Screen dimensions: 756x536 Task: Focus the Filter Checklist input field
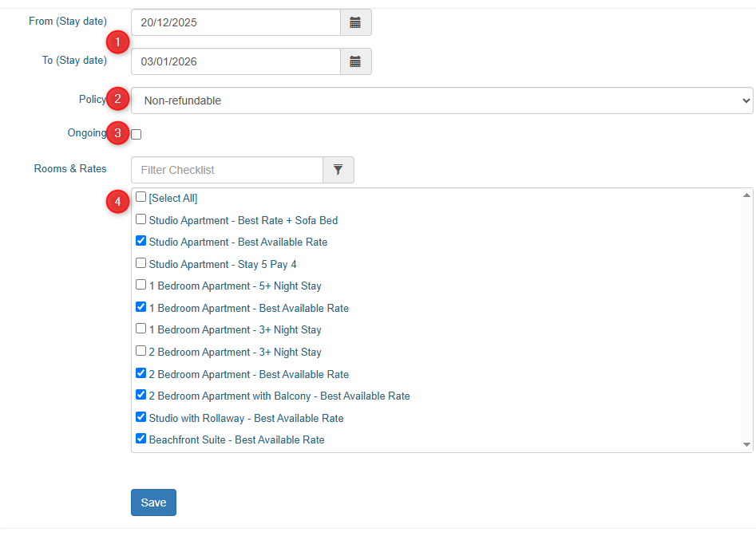227,170
